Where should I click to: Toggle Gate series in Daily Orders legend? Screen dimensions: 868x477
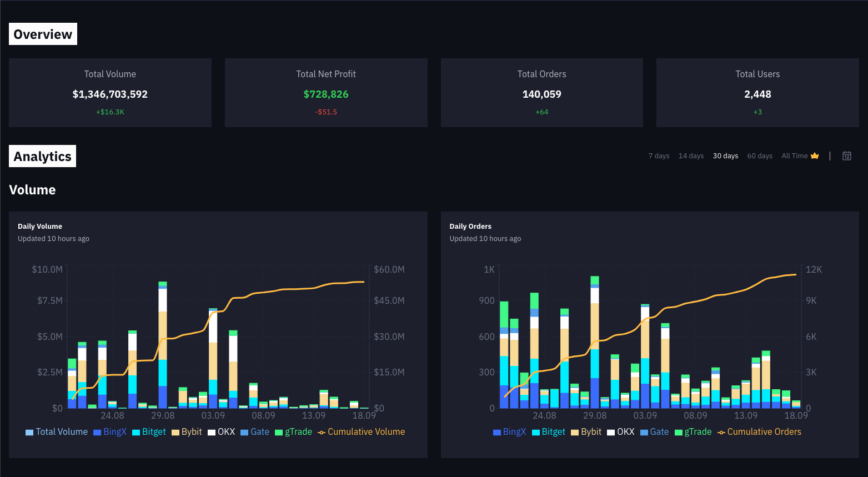pos(654,432)
